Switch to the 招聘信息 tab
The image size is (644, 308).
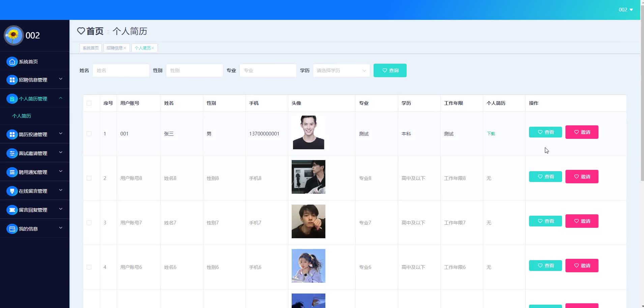pos(115,48)
